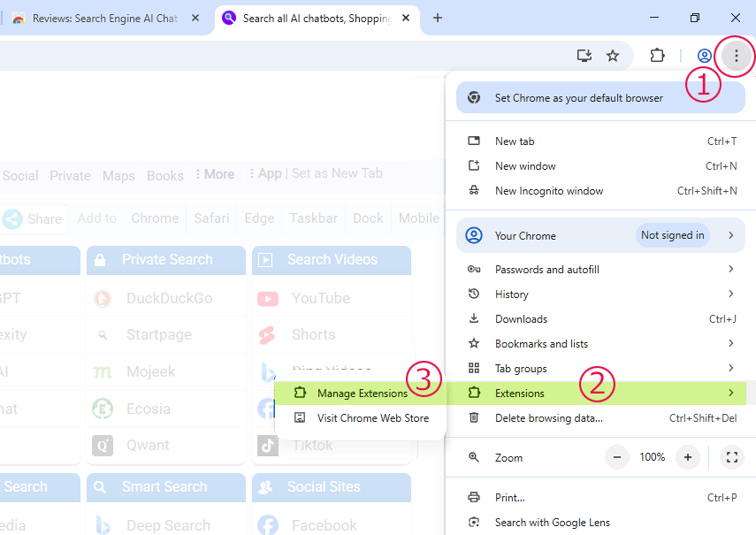Open a New Incognito window
Screen dimensions: 756x535
pyautogui.click(x=548, y=191)
